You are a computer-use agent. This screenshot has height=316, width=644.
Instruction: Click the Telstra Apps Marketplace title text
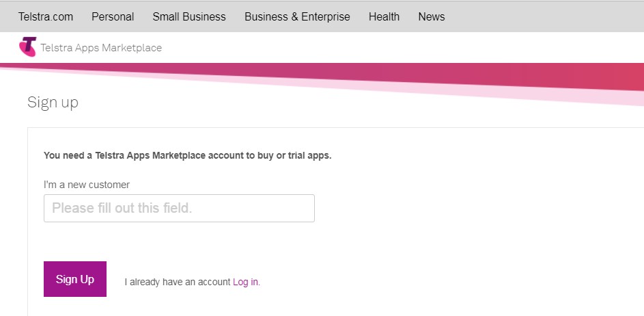tap(101, 48)
